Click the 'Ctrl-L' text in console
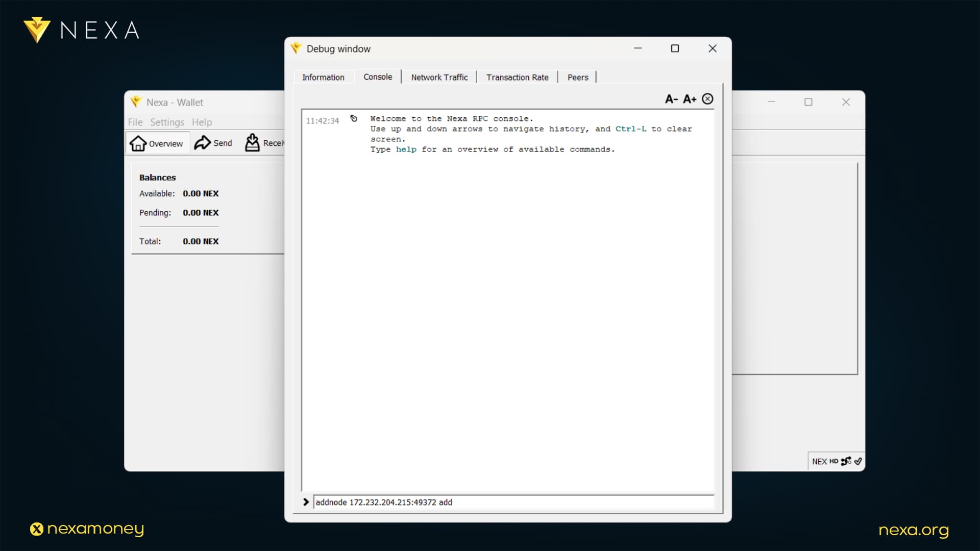The width and height of the screenshot is (980, 551). point(631,129)
